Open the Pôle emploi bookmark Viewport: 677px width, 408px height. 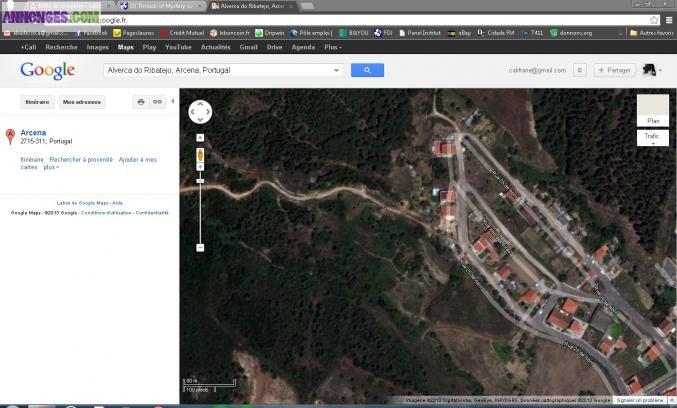click(x=311, y=33)
